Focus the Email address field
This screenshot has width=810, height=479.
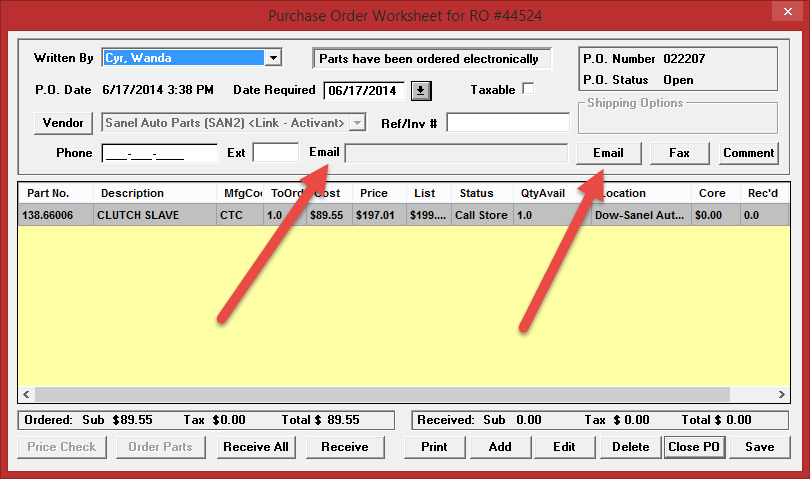click(x=457, y=153)
